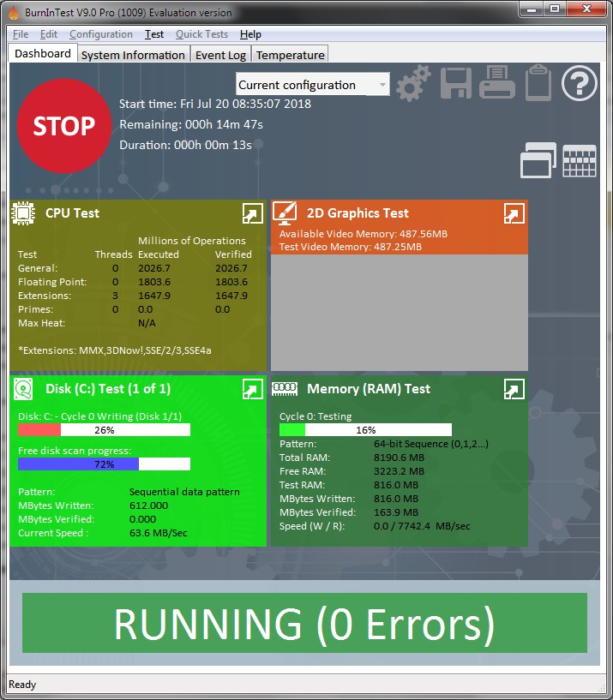This screenshot has height=700, width=613.
Task: Click Free RAM 3223.2 MB value
Action: click(x=399, y=471)
